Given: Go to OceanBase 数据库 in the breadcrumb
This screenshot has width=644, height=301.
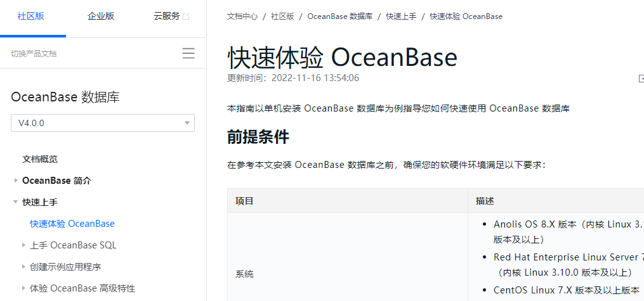Looking at the screenshot, I should click(340, 16).
